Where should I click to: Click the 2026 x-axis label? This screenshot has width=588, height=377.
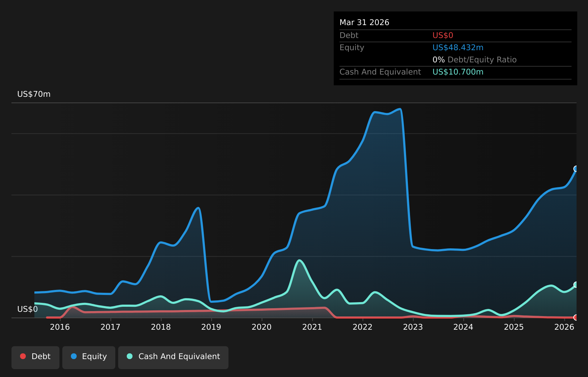click(564, 327)
